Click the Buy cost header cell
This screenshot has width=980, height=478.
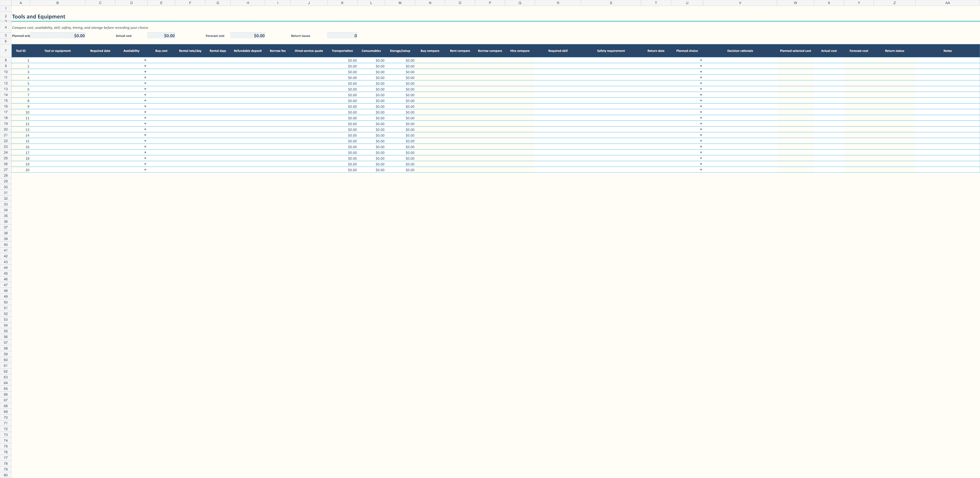click(161, 51)
